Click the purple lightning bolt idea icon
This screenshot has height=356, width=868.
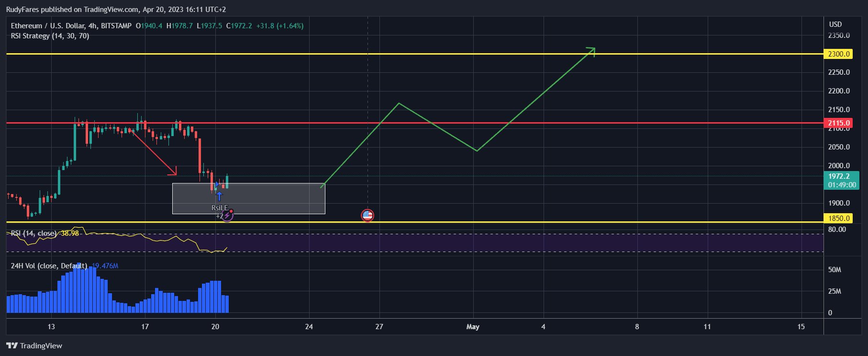(x=227, y=216)
